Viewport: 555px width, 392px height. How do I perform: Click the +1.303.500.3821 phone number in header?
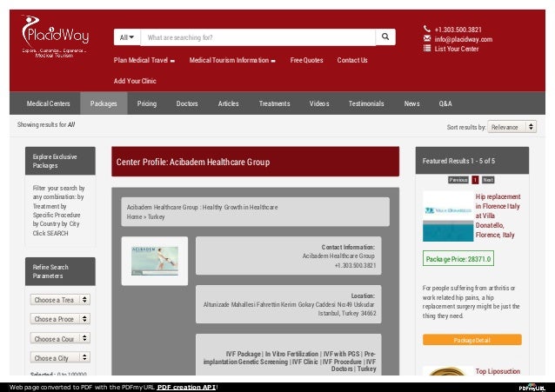[x=458, y=30]
